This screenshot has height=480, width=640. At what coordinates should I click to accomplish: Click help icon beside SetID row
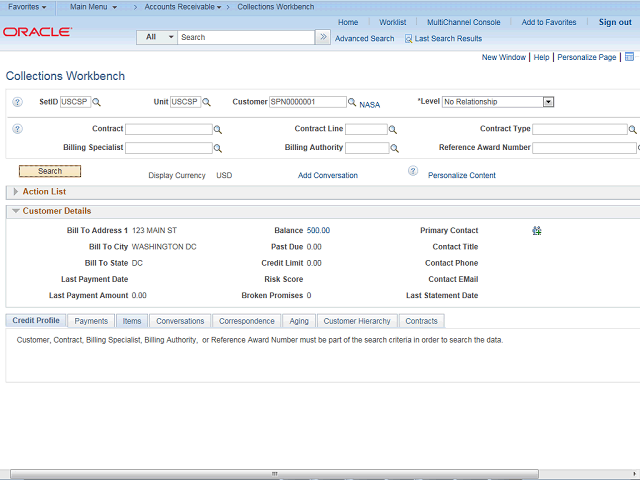click(17, 102)
